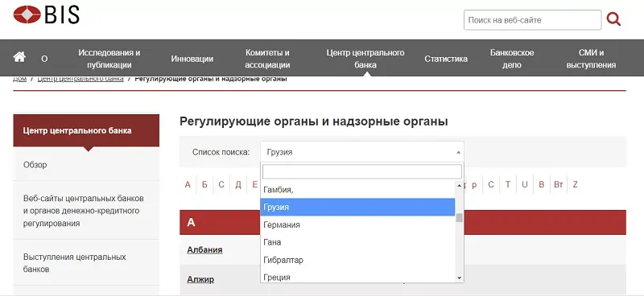Click the magnifier search icon
The image size is (644, 296).
pyautogui.click(x=613, y=19)
